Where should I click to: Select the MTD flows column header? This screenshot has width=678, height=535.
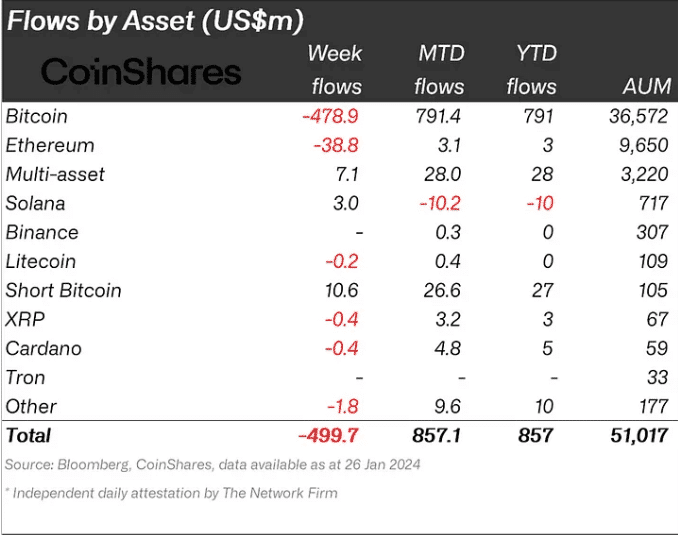439,70
